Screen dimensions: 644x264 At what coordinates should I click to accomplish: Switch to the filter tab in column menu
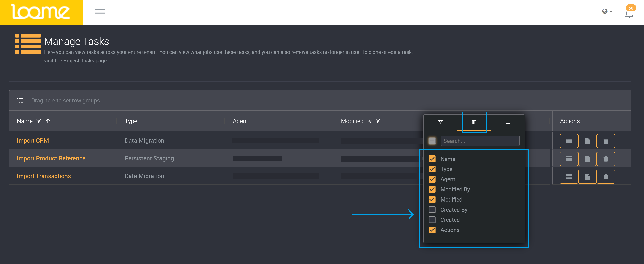(x=440, y=122)
